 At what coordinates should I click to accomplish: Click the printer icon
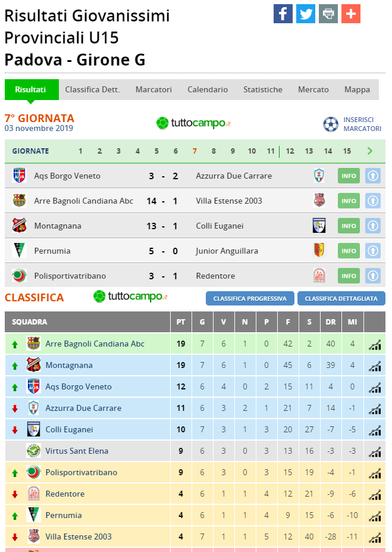click(328, 14)
